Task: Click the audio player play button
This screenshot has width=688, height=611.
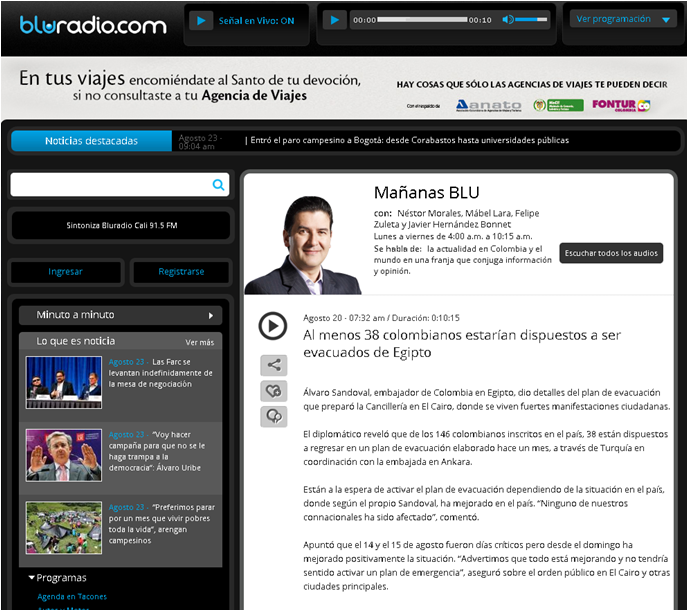Action: point(334,20)
